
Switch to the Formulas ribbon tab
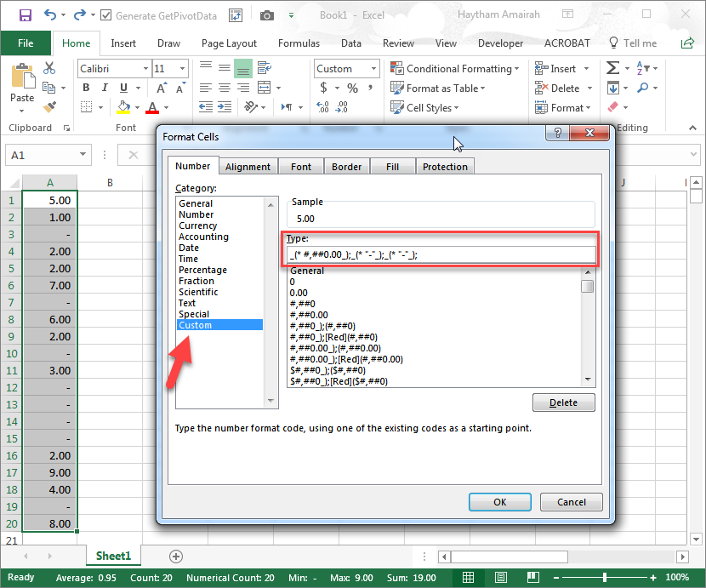(x=299, y=43)
